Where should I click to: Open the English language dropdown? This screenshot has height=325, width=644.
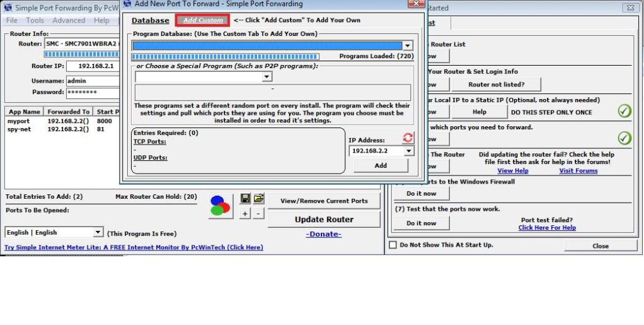97,232
